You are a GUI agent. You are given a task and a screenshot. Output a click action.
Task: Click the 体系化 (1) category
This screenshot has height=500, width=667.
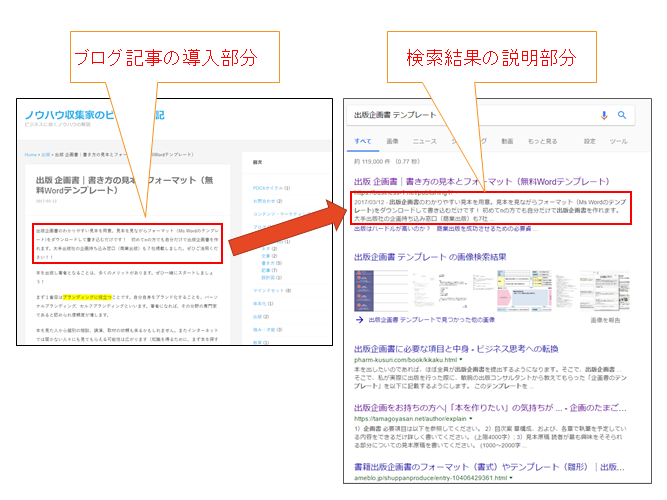[263, 304]
